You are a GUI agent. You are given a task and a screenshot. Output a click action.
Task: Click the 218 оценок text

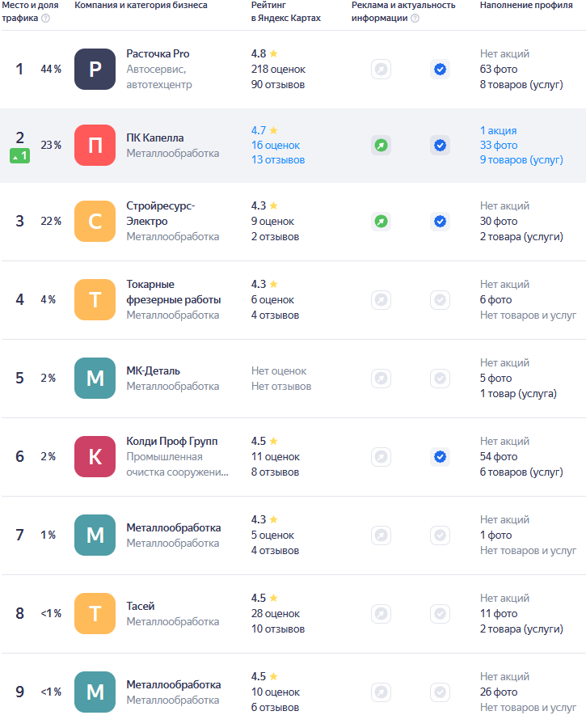pos(278,70)
